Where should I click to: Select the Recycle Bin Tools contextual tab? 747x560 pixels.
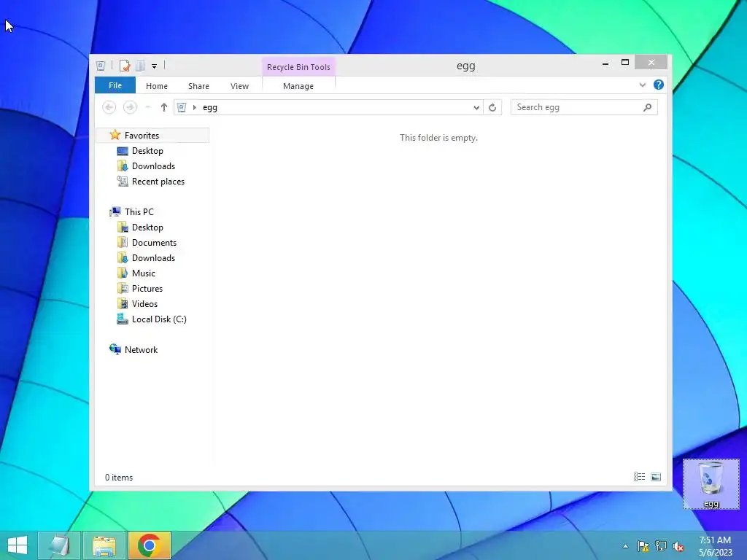tap(298, 67)
